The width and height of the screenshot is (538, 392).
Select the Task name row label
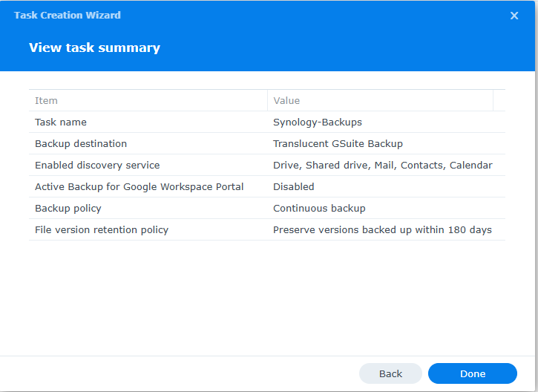[x=61, y=122]
